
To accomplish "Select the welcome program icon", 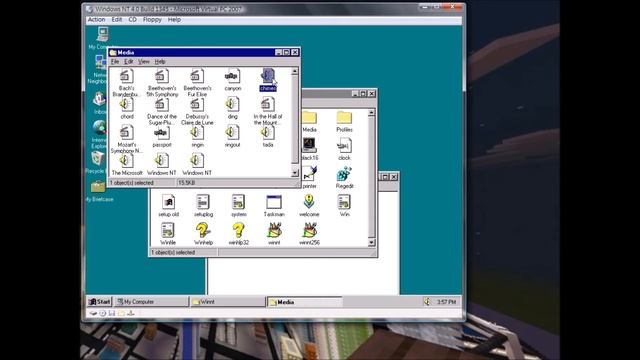I will 309,202.
